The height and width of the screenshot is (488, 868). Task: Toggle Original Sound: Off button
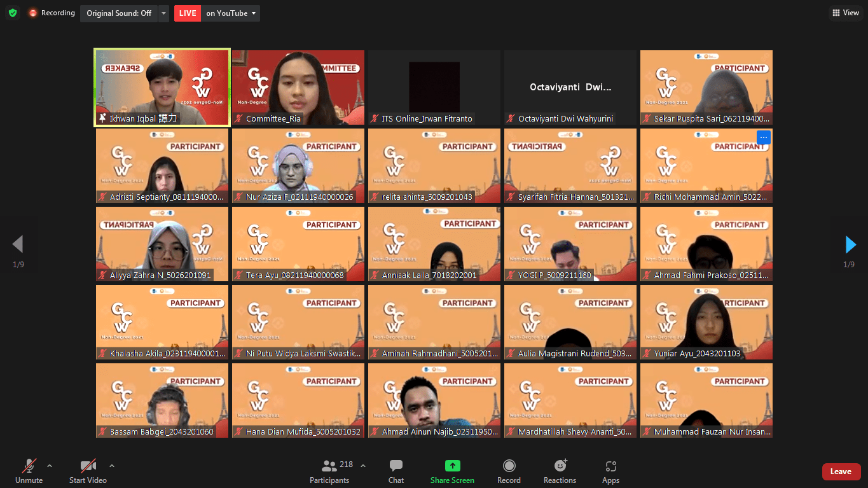[x=119, y=13]
